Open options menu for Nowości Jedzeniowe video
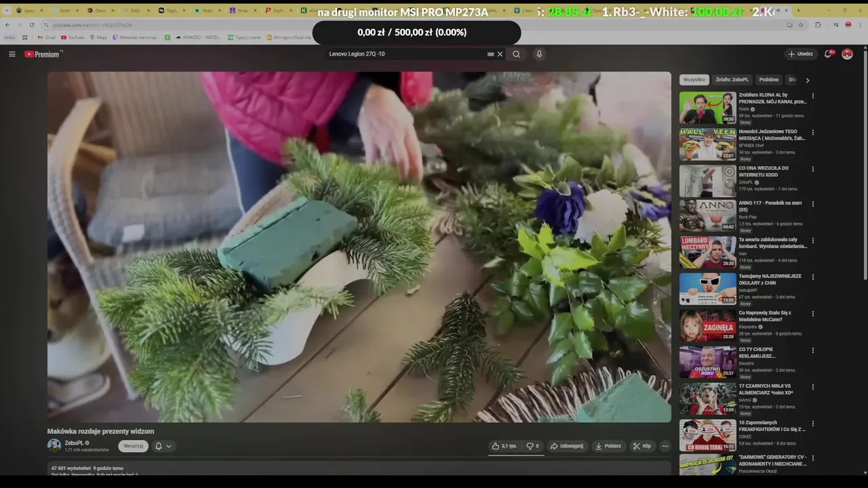 pos(812,133)
